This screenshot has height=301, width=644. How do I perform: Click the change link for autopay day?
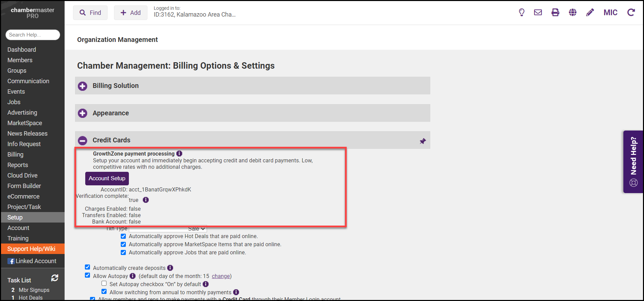[x=221, y=276]
